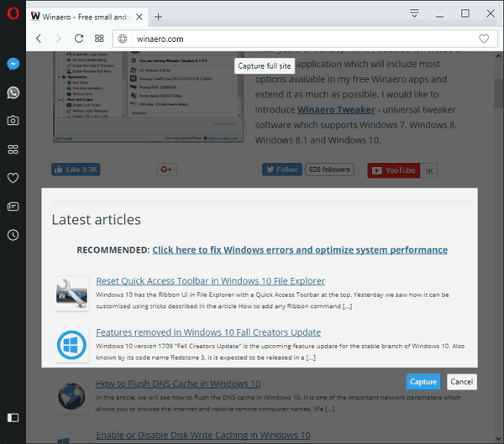The width and height of the screenshot is (504, 444).
Task: Click the scrollbar up arrow
Action: 498,56
